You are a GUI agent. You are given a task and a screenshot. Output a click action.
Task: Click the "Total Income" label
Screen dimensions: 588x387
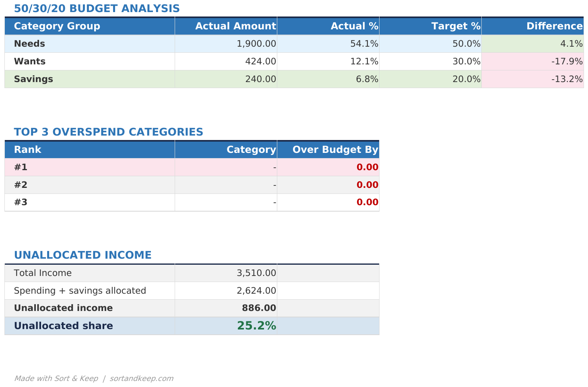(43, 273)
